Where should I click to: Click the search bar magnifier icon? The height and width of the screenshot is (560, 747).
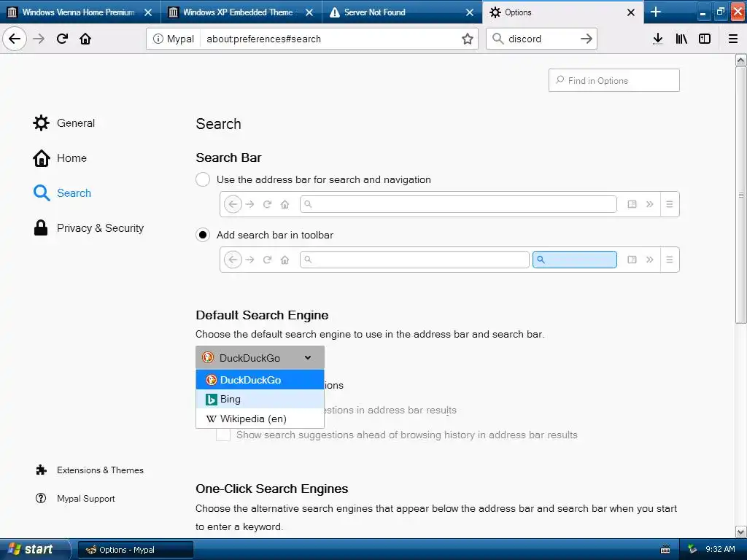pos(498,39)
